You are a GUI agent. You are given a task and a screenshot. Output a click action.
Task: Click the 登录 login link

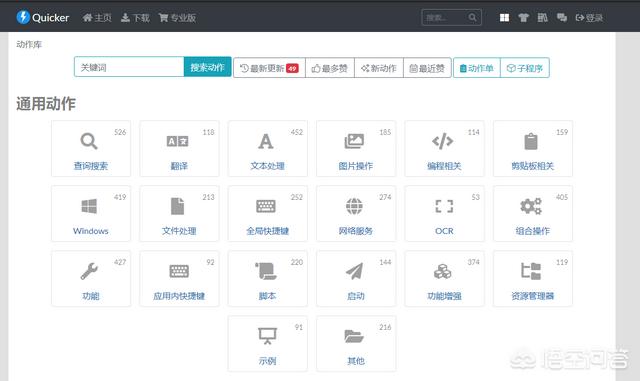point(589,18)
